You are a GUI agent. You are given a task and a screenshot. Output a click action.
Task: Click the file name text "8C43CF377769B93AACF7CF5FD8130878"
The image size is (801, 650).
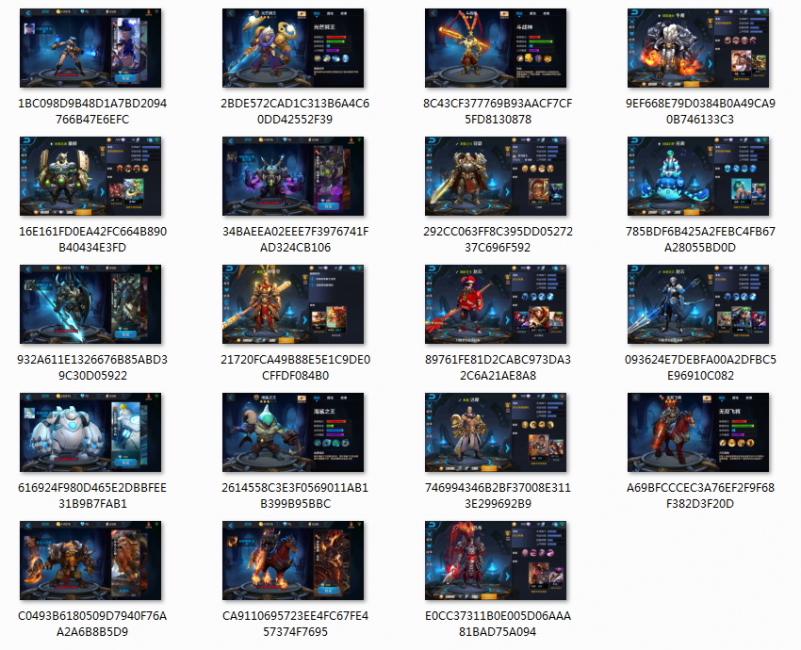pyautogui.click(x=498, y=111)
